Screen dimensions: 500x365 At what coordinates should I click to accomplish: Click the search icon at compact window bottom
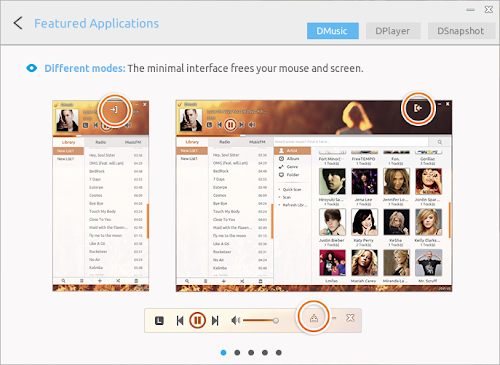click(63, 281)
